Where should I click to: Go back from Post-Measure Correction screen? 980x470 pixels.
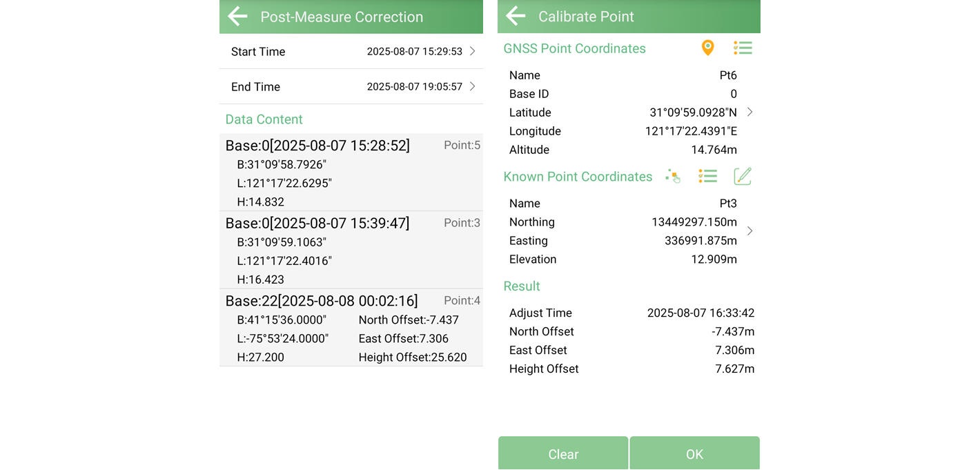click(237, 17)
